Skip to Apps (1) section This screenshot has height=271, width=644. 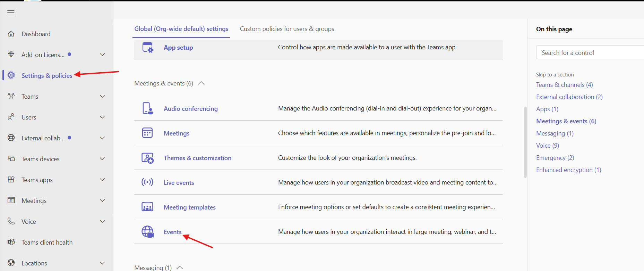[x=547, y=109]
